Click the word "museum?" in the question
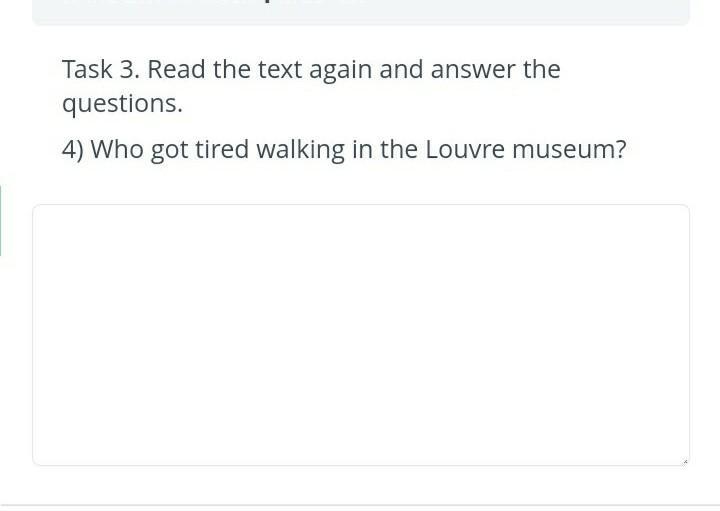Image resolution: width=720 pixels, height=511 pixels. pyautogui.click(x=569, y=150)
